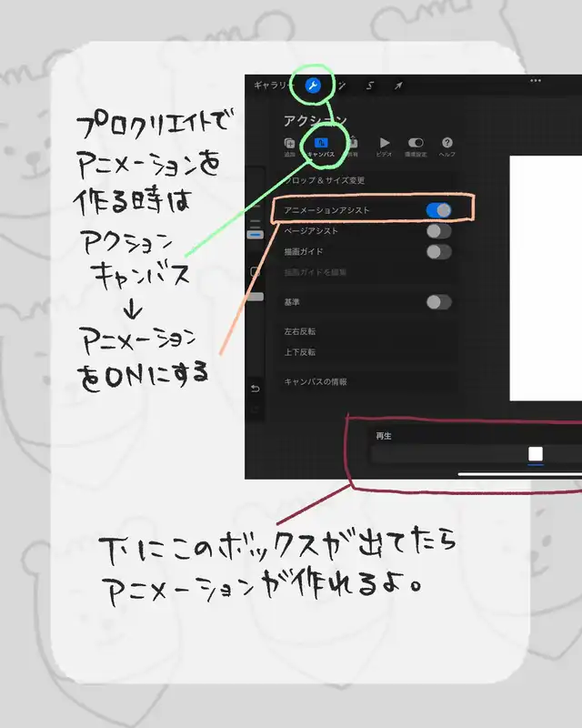Turn on Drawing Guide (描画ガイド) switch
This screenshot has height=728, width=582.
[438, 252]
